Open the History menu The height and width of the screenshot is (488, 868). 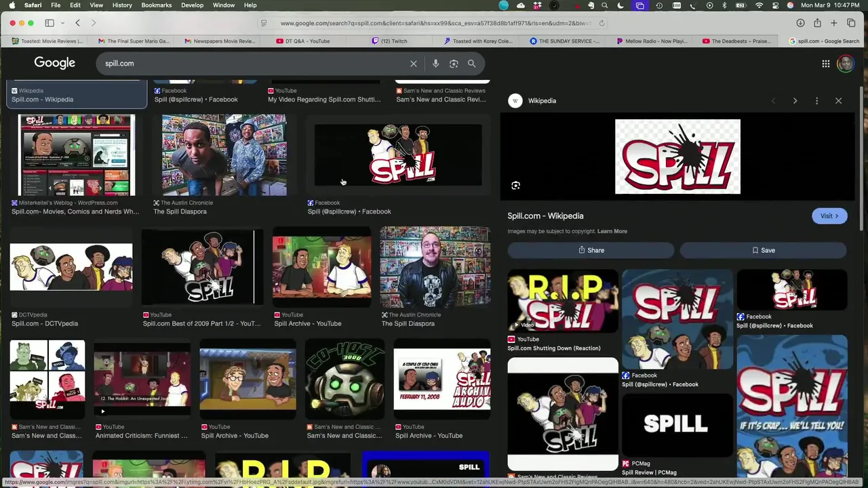[122, 5]
